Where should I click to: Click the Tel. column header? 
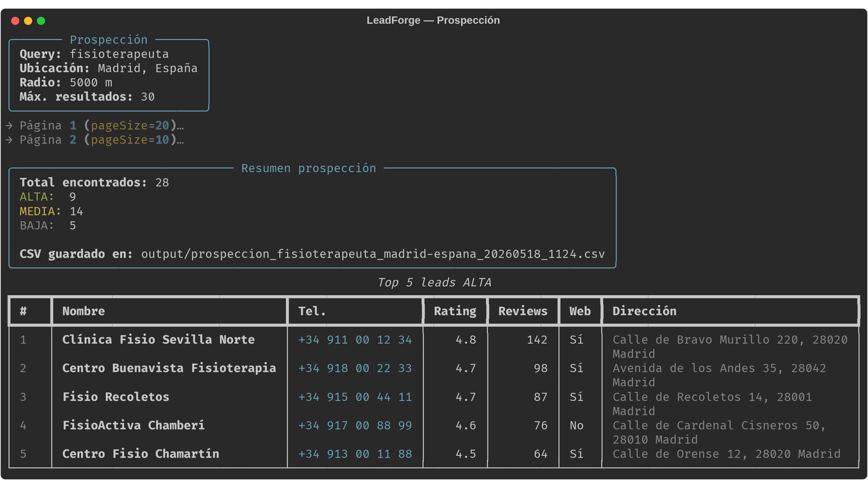(312, 311)
